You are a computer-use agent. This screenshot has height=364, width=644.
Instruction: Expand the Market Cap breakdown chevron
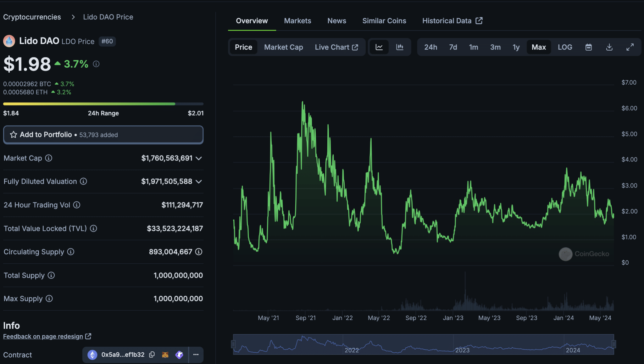[198, 159]
